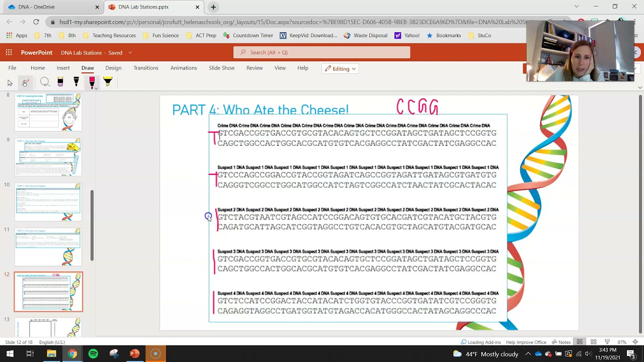Pick the Eraser tool
Screen dimensions: 644x362
click(x=60, y=82)
